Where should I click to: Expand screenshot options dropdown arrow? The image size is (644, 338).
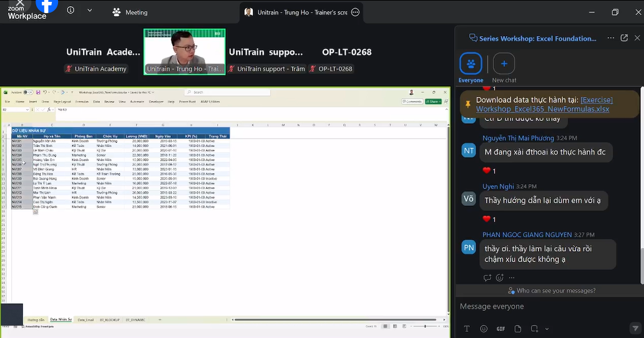click(547, 329)
